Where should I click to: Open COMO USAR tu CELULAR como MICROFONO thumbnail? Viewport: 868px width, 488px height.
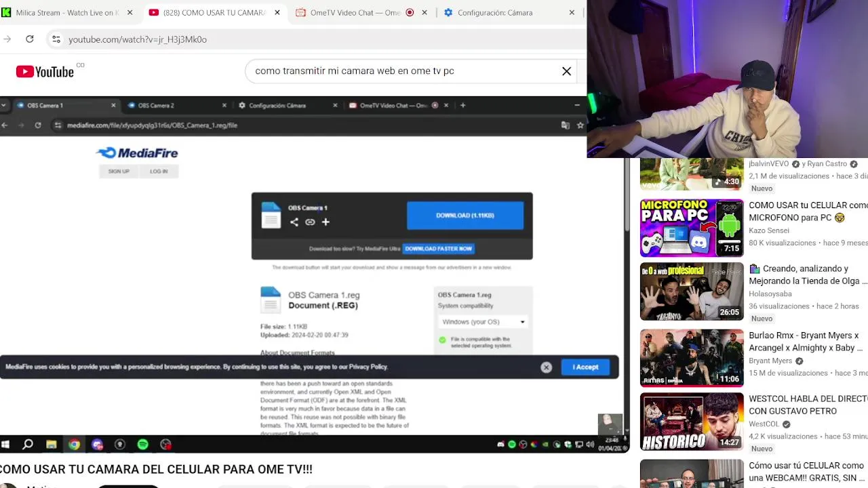point(692,228)
